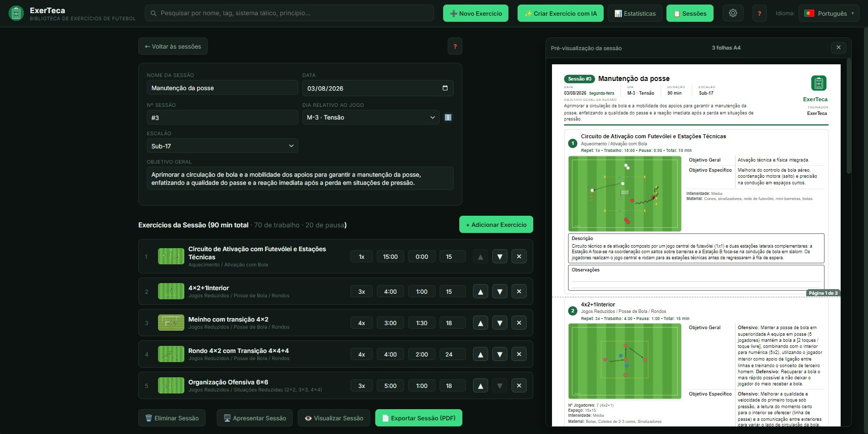Click pitch diagram of 4x2+1Interior in preview

(625, 362)
